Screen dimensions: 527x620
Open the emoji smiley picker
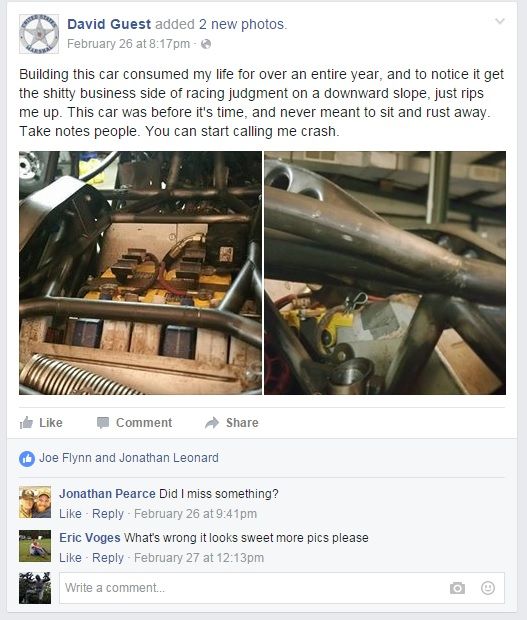tap(488, 588)
